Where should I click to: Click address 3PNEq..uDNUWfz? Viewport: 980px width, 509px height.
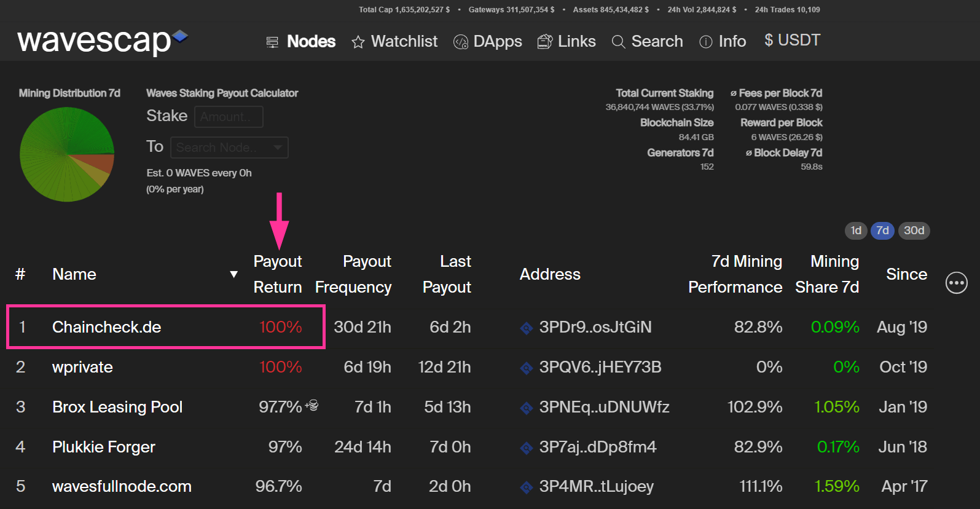(x=605, y=407)
